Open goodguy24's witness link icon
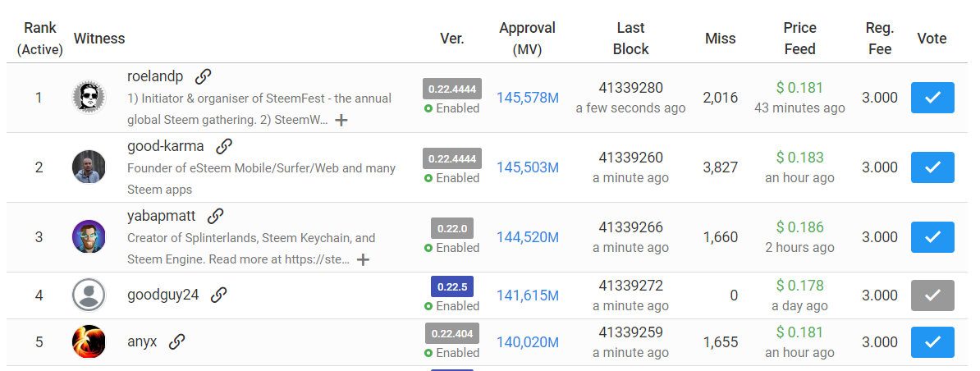The image size is (980, 371). coord(218,295)
